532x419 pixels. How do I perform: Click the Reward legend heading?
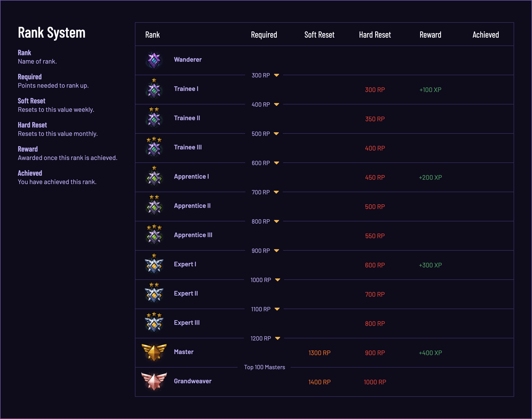[28, 149]
